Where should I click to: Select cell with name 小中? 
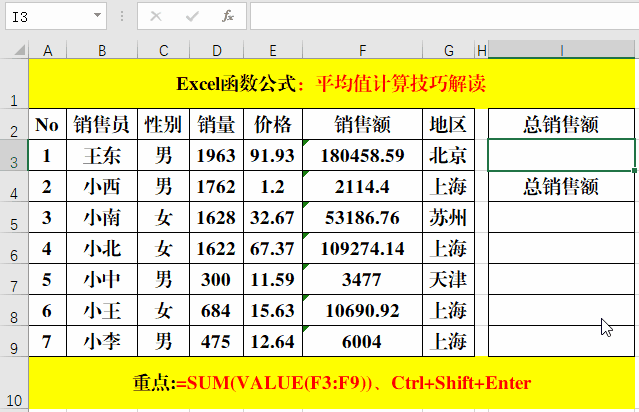click(x=102, y=279)
